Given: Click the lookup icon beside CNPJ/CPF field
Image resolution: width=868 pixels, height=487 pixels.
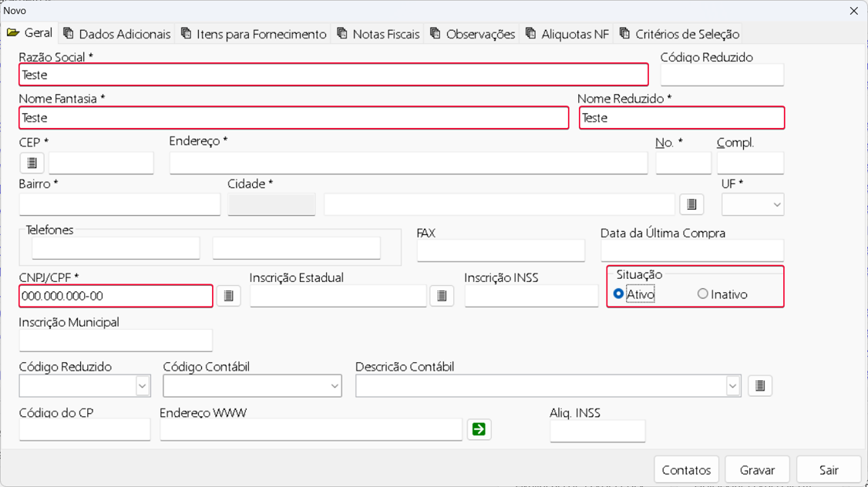Looking at the screenshot, I should tap(228, 296).
